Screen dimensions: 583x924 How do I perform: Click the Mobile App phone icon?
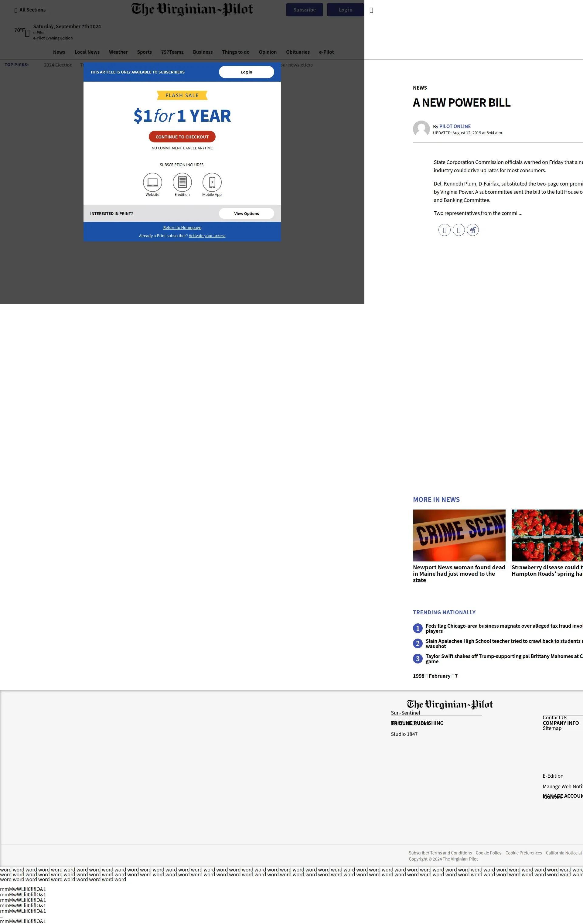[x=212, y=182]
